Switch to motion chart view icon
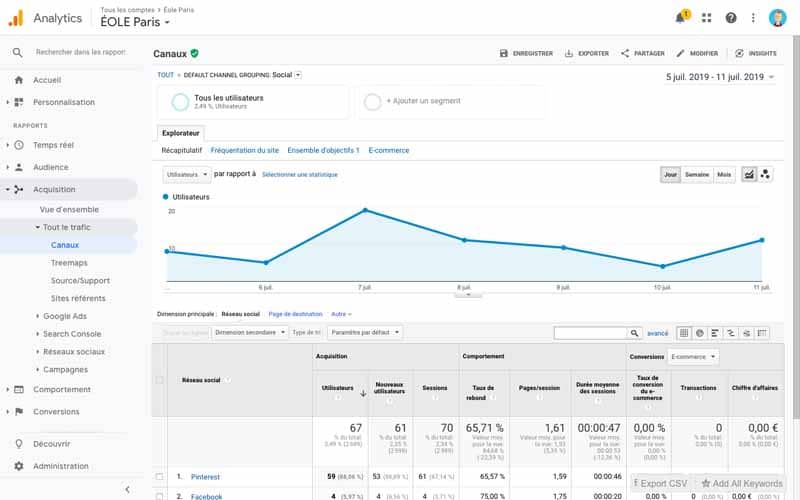This screenshot has height=500, width=800. [765, 174]
